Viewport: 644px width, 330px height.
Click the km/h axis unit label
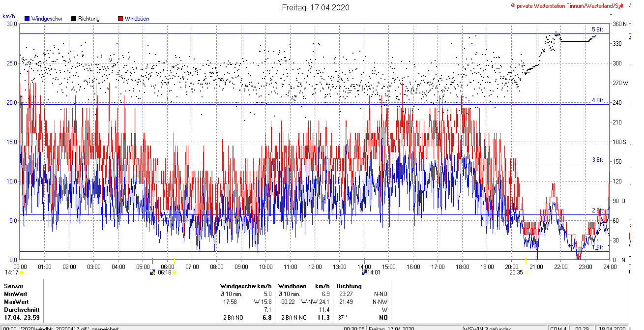click(x=10, y=16)
